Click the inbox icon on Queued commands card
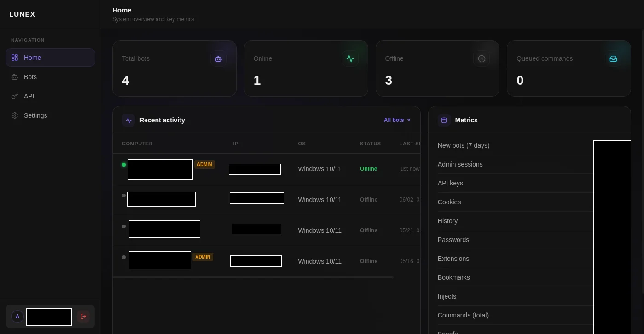The width and height of the screenshot is (644, 334). (613, 58)
